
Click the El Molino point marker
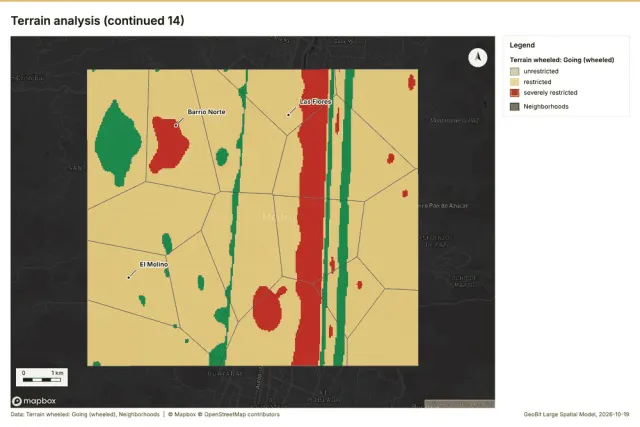coord(129,278)
